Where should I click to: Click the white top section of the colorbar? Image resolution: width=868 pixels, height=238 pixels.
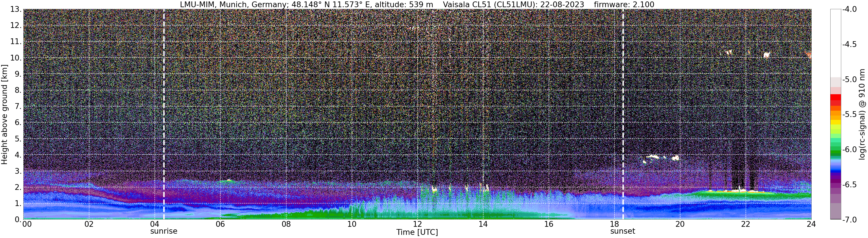[x=836, y=43]
